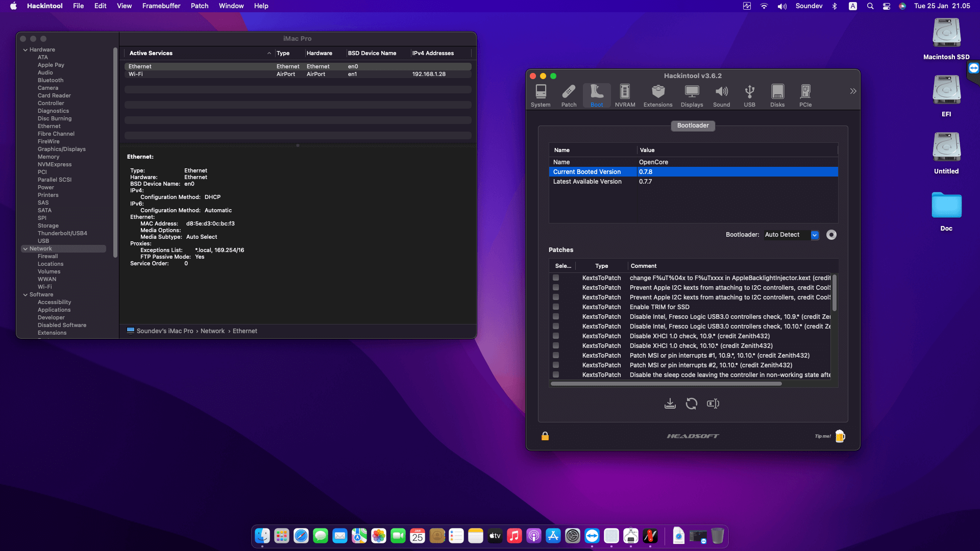This screenshot has width=980, height=551.
Task: Enable the 'Enable TRIM for SSD' patch
Action: 555,307
